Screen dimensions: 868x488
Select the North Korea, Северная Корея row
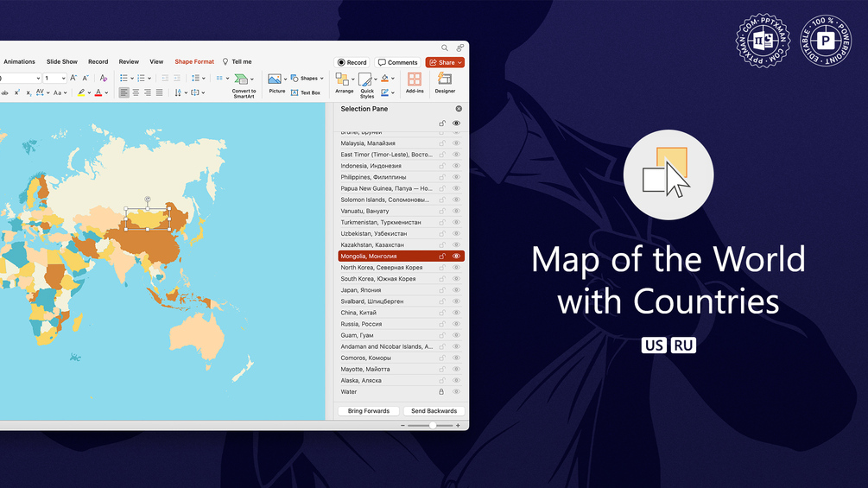click(x=401, y=267)
